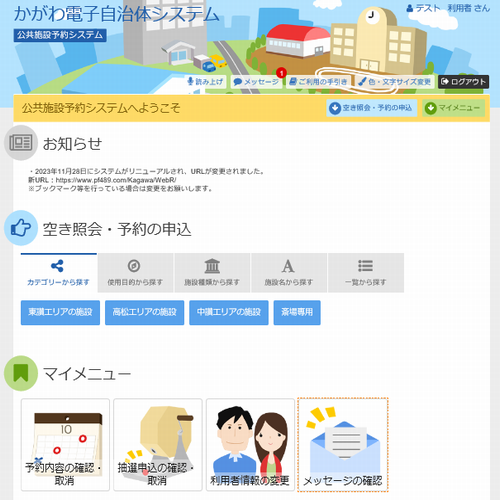
Task: Jump to マイメニュー via yellow bar button
Action: [453, 108]
